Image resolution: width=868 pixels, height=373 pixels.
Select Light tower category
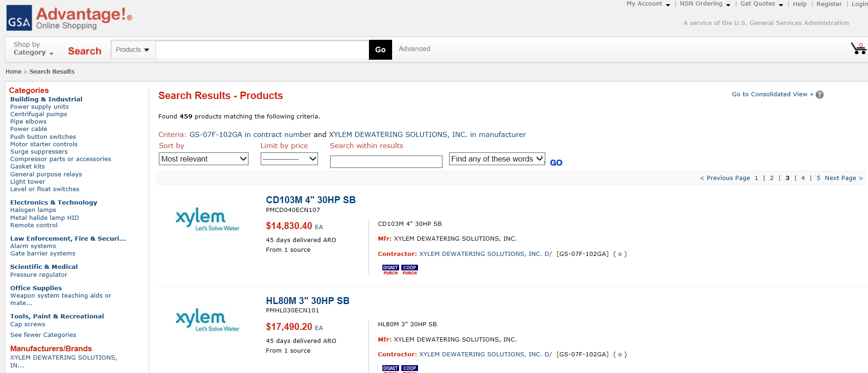(28, 181)
